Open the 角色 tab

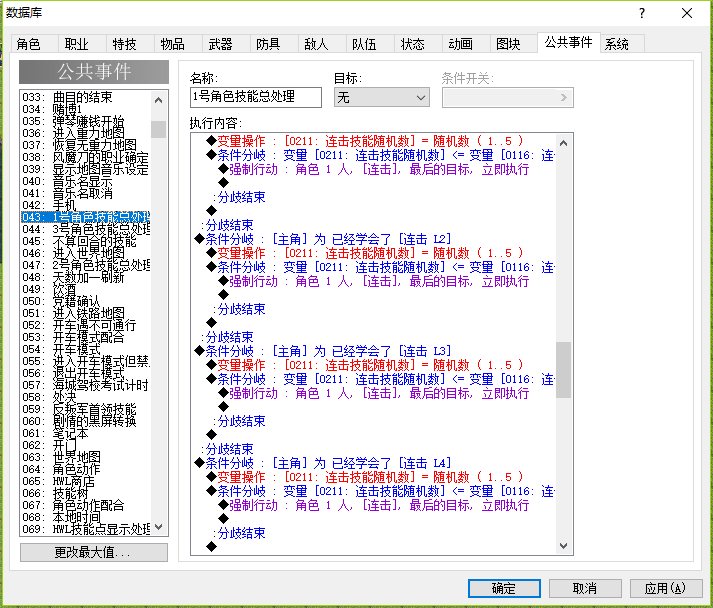(34, 44)
